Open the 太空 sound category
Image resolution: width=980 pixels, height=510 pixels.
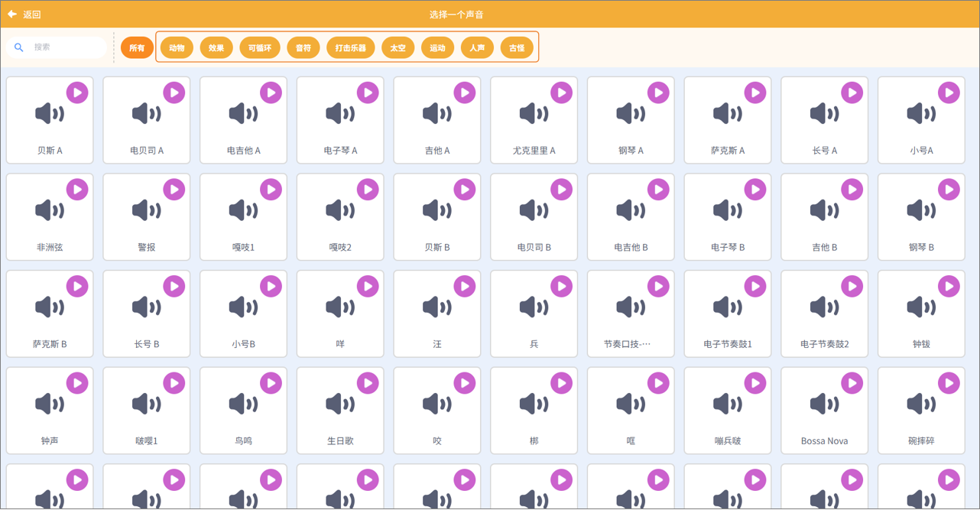pyautogui.click(x=398, y=48)
